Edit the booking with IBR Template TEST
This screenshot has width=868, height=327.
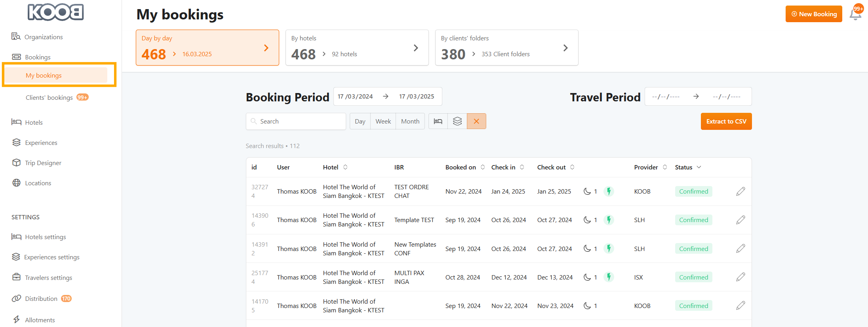point(740,220)
